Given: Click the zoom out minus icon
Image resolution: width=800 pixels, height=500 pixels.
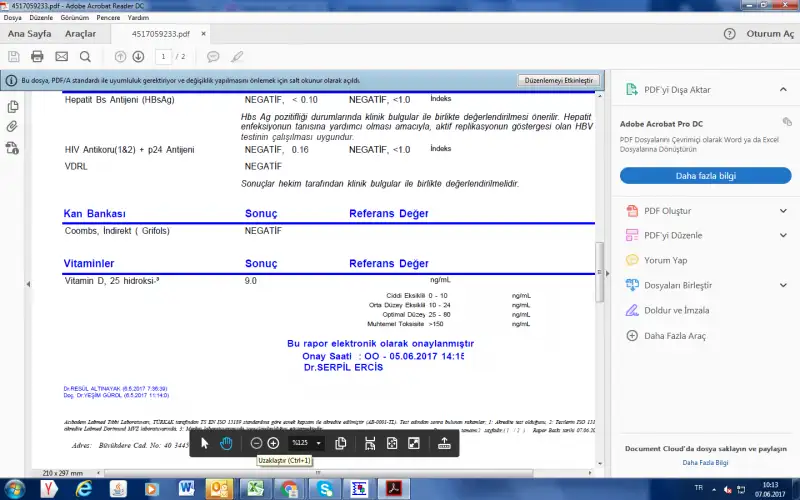Looking at the screenshot, I should tap(257, 443).
